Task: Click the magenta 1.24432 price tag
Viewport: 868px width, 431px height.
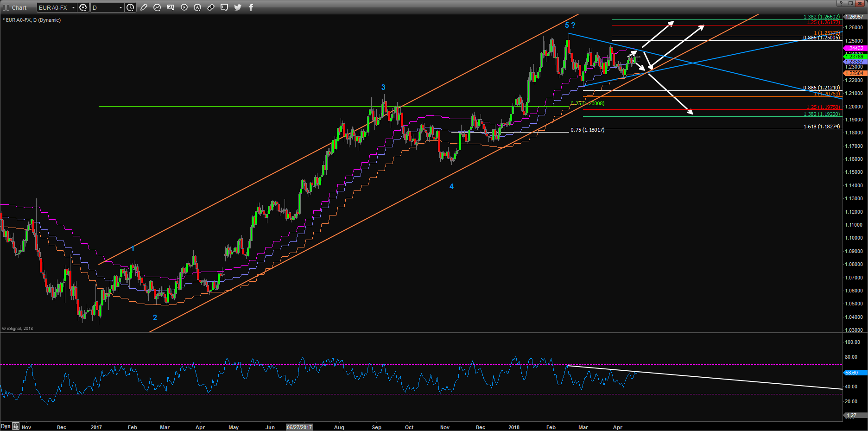Action: coord(855,48)
